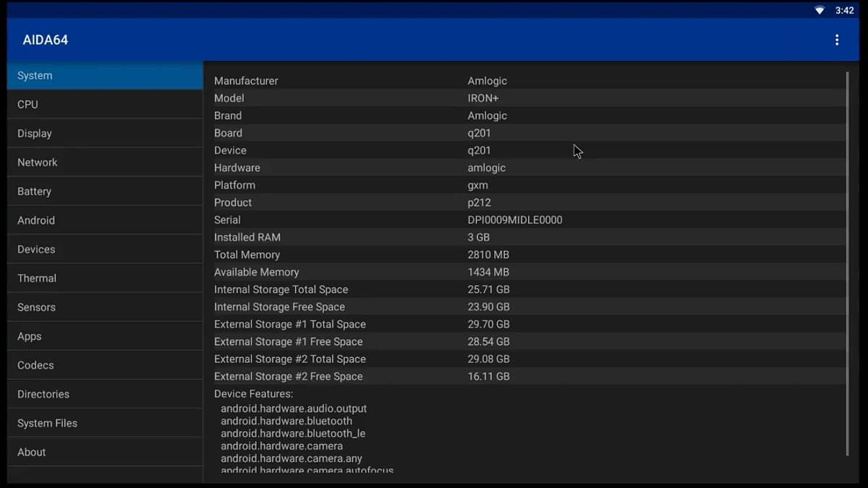Click the 28.54 GB free space value
868x488 pixels.
[x=488, y=341]
